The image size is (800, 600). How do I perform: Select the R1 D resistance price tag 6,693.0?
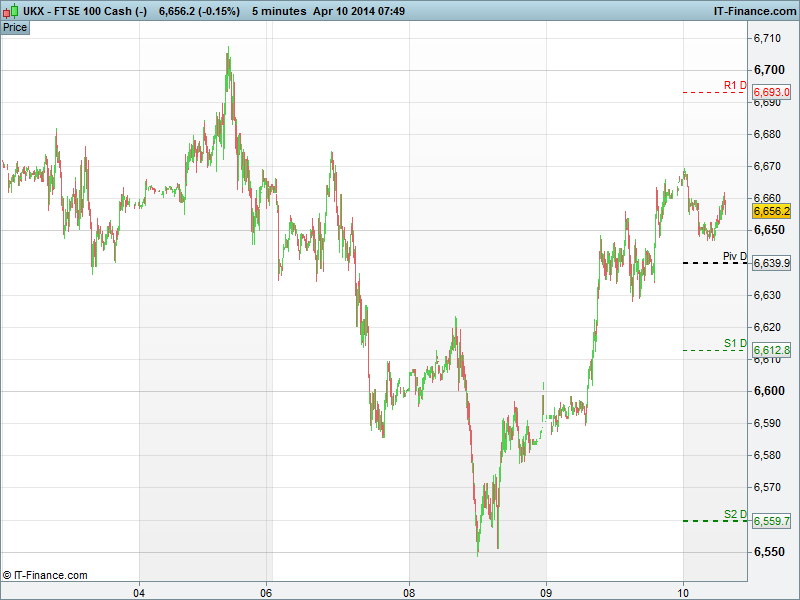[771, 92]
